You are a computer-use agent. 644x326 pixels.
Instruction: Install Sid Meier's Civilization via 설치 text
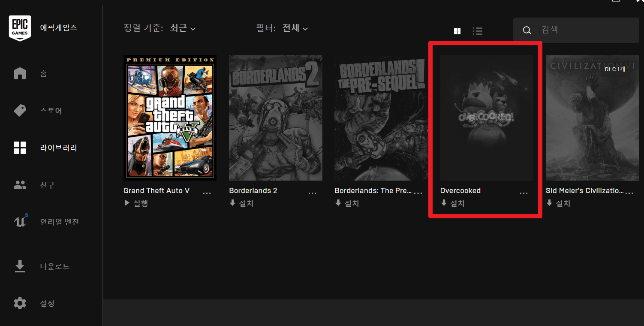click(563, 203)
